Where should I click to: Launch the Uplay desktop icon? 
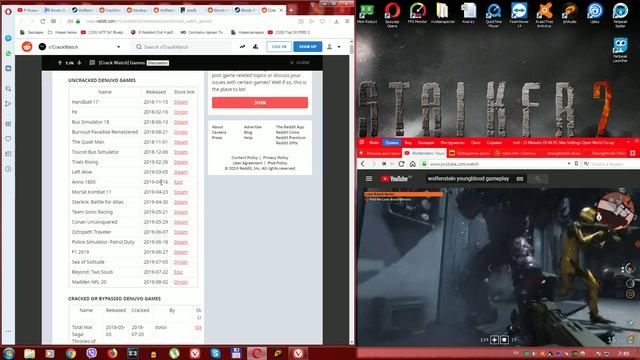coord(595,13)
